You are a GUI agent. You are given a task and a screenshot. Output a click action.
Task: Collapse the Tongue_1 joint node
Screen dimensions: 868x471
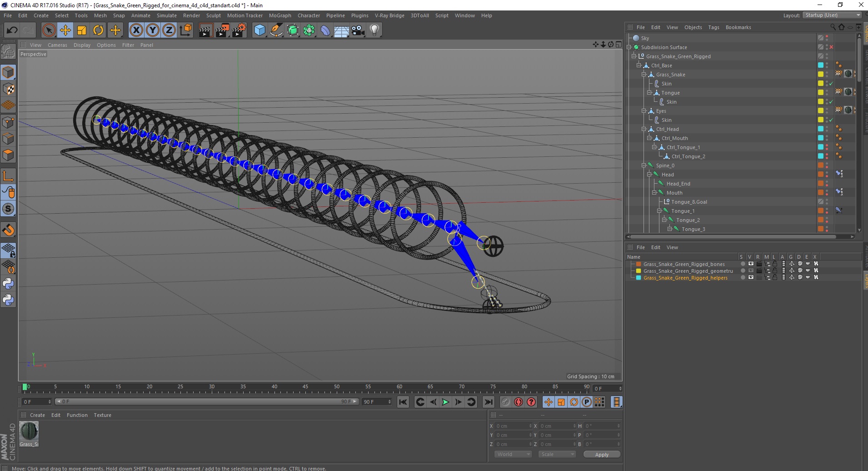pyautogui.click(x=659, y=211)
